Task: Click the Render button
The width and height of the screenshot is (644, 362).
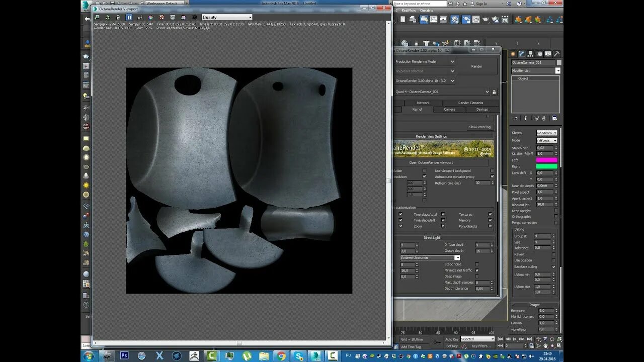Action: click(476, 66)
